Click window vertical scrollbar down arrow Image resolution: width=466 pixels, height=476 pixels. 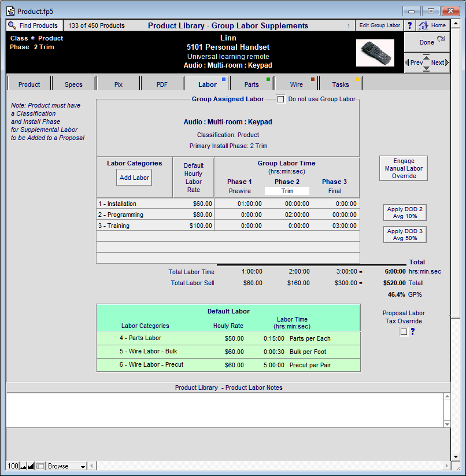pyautogui.click(x=456, y=456)
